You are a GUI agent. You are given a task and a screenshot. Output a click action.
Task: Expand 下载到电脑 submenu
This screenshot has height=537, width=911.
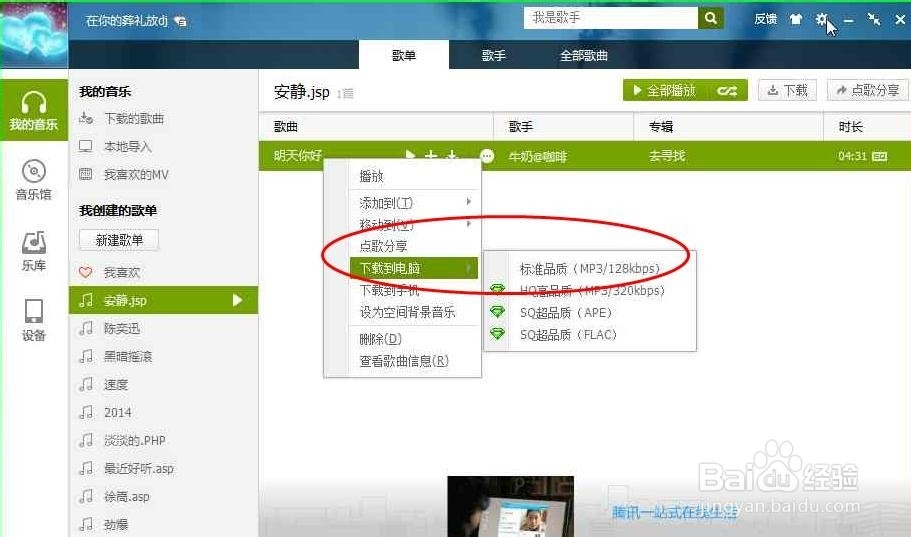coord(415,268)
